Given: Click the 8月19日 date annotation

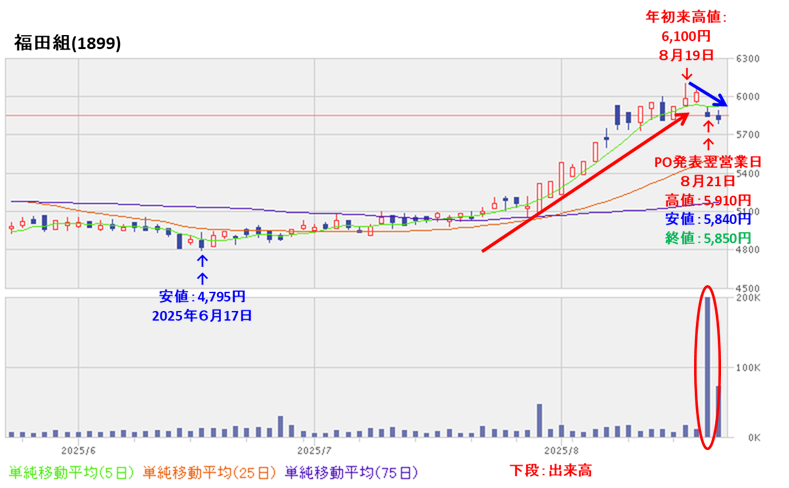Looking at the screenshot, I should 686,55.
